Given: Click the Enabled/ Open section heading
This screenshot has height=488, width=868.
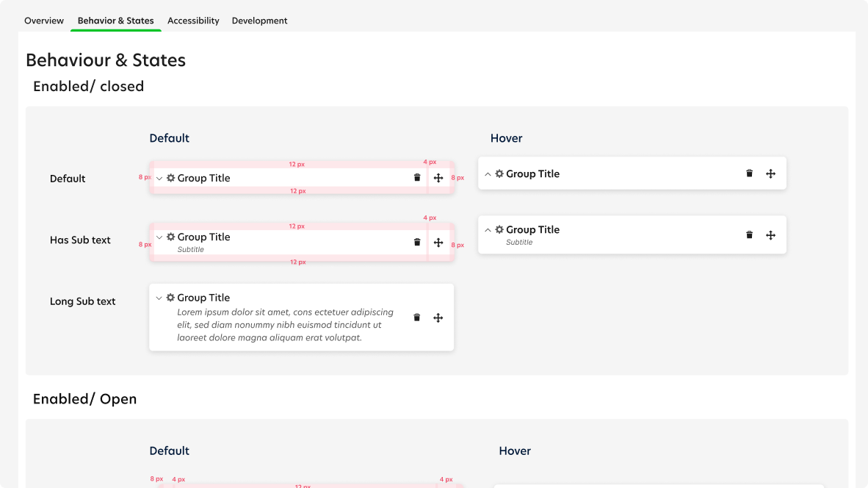Looking at the screenshot, I should [x=84, y=398].
